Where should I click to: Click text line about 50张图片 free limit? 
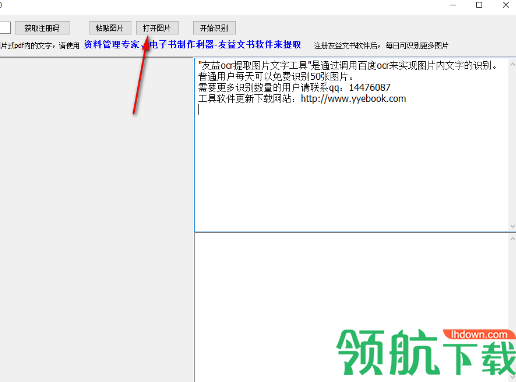(x=276, y=77)
